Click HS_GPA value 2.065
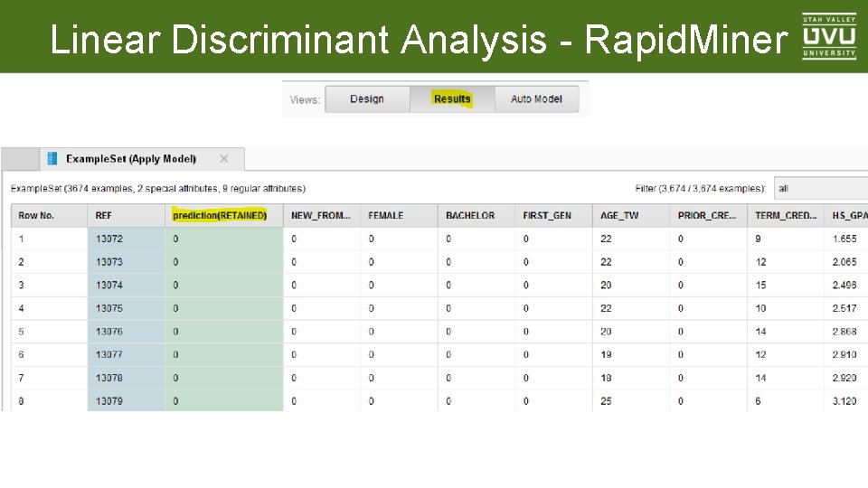Screen dimensions: 868x488 pos(844,262)
